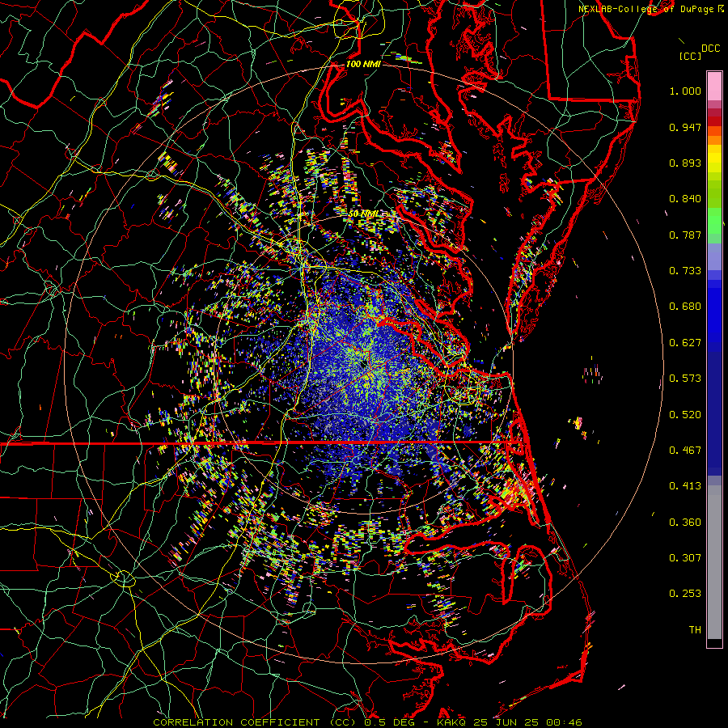Click the 0.787 legend value

685,235
